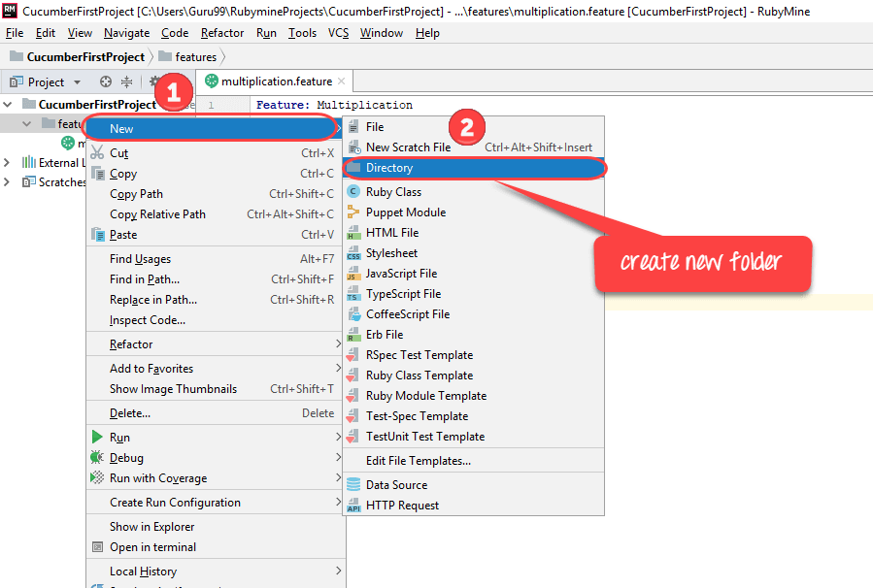
Task: Click the scroll-from-source target icon in Project toolbar
Action: pyautogui.click(x=106, y=82)
